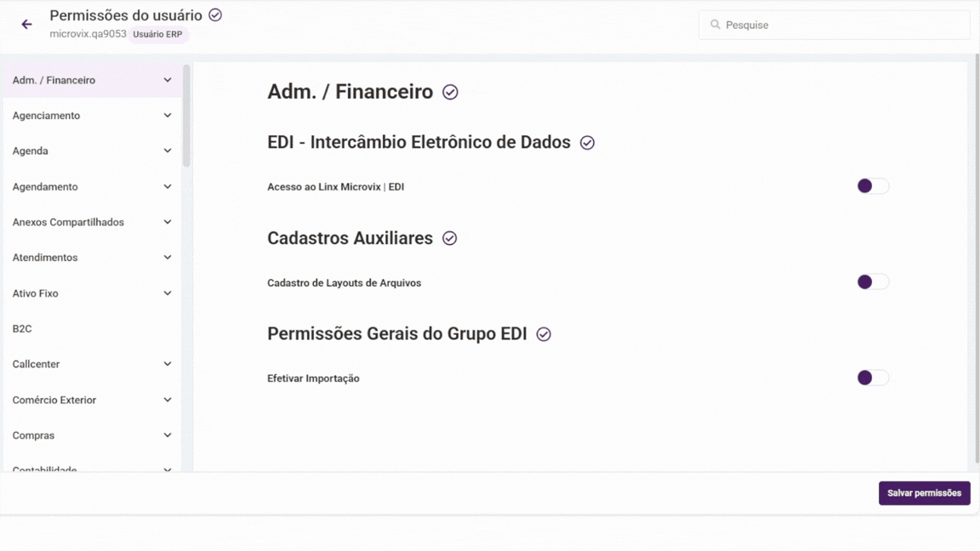This screenshot has width=980, height=551.
Task: Click check-circle icon beside Permissões Gerais do Grupo EDI
Action: point(544,334)
